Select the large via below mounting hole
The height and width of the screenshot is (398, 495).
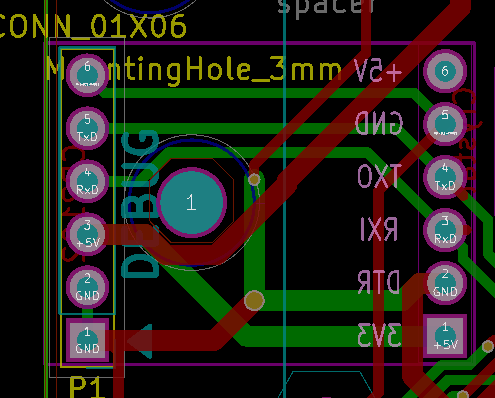point(254,300)
